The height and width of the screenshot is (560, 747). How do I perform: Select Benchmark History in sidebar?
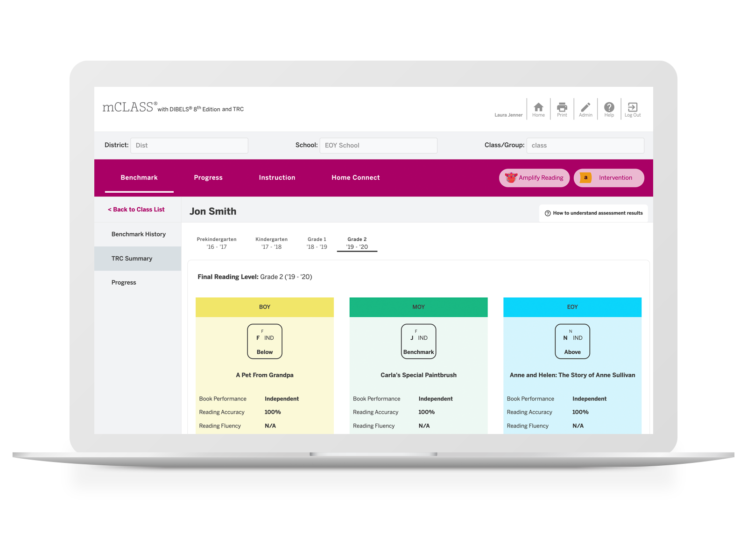pyautogui.click(x=138, y=234)
